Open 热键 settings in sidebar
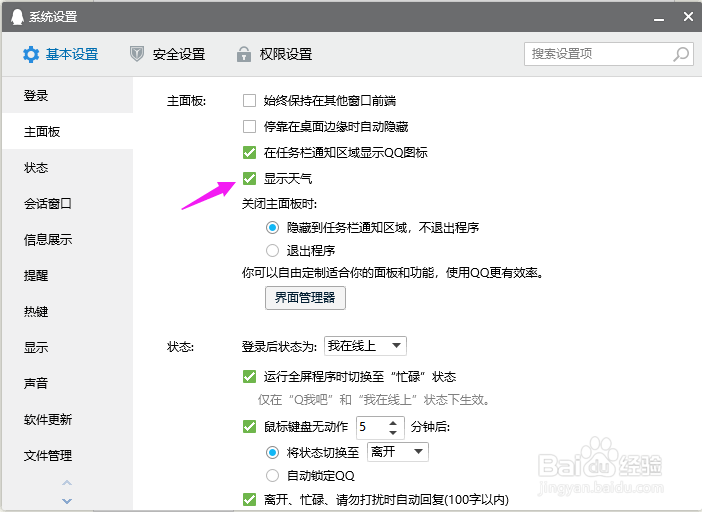The image size is (702, 512). [x=68, y=311]
